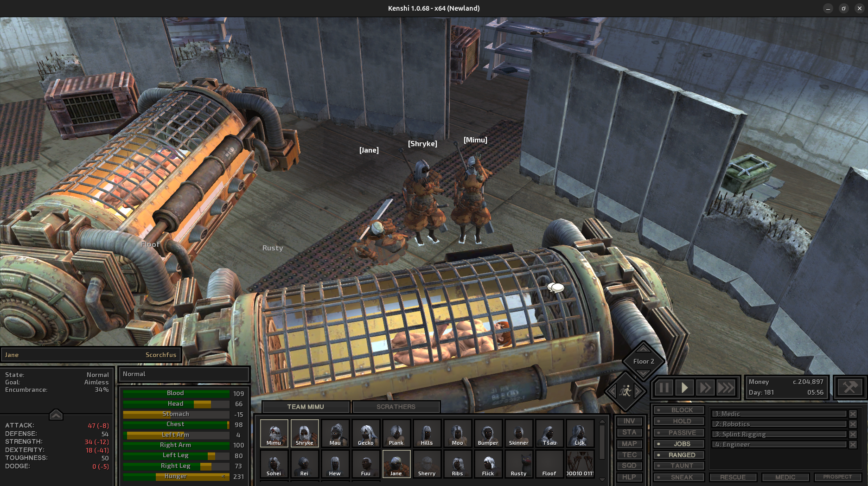Select Gecko's portrait
This screenshot has height=486, width=868.
tap(365, 433)
